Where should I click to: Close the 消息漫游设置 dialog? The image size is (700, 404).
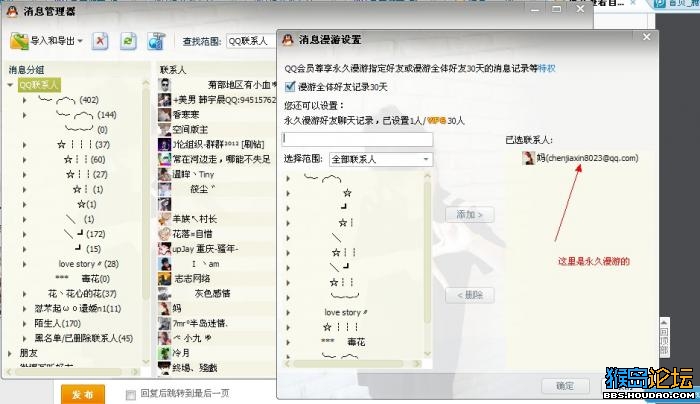(646, 37)
